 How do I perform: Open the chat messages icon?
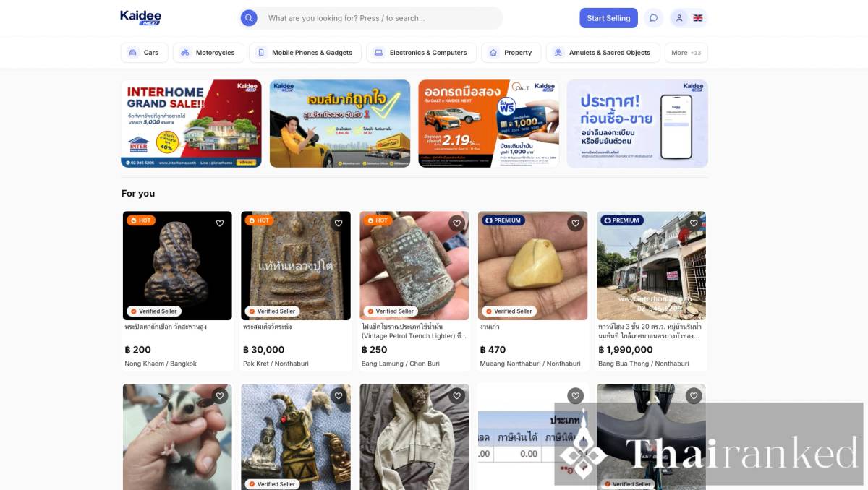click(653, 18)
